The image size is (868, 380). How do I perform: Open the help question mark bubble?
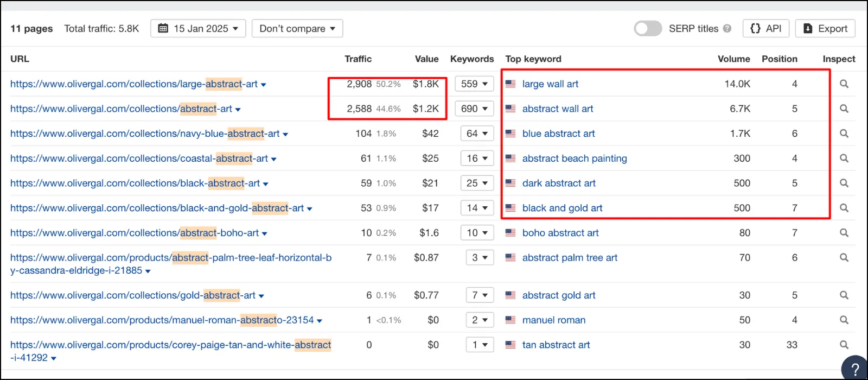pyautogui.click(x=855, y=368)
